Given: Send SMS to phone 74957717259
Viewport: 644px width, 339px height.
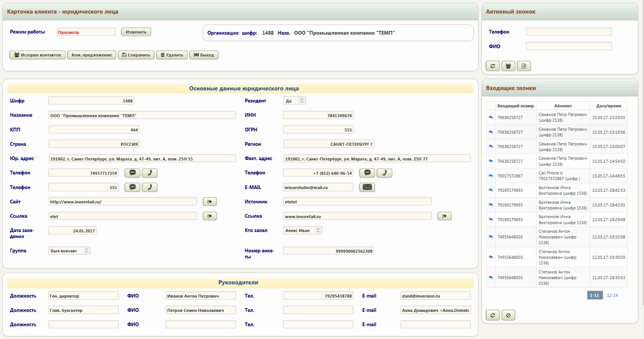Looking at the screenshot, I should (x=132, y=173).
